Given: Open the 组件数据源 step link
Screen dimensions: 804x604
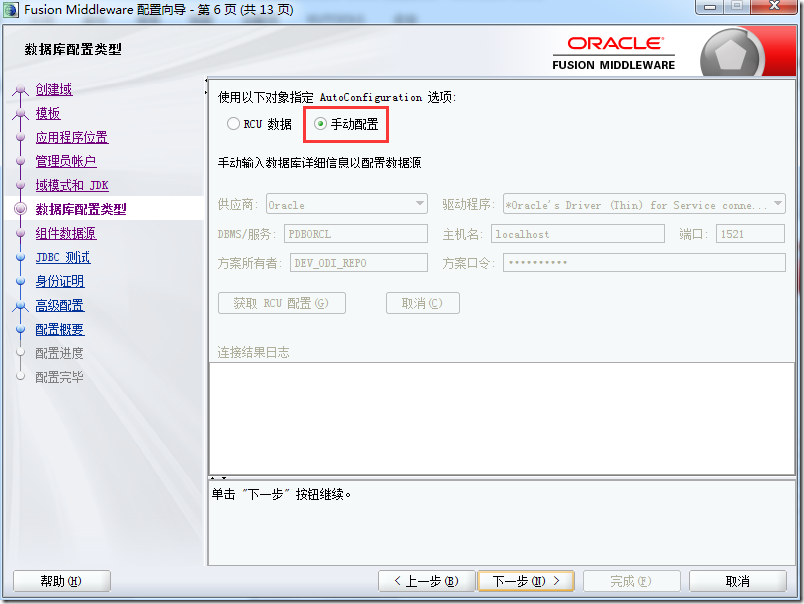Looking at the screenshot, I should point(66,233).
